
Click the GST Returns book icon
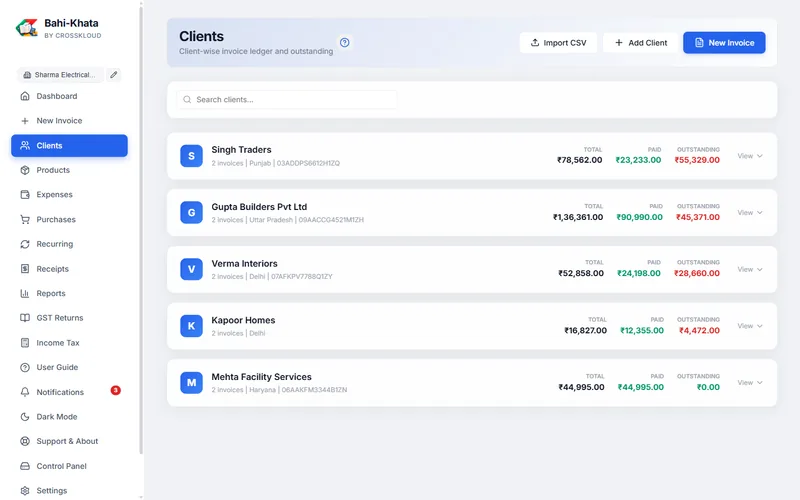tap(24, 318)
